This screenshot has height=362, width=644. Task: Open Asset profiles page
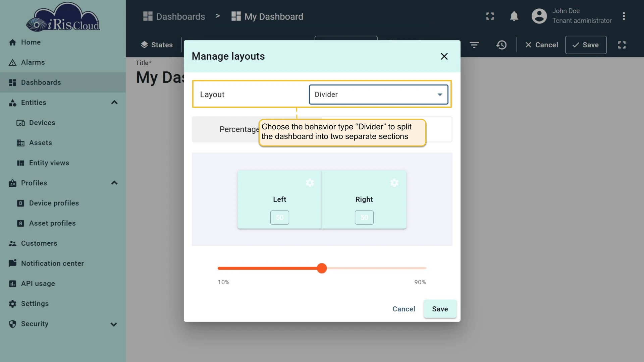pos(63,223)
